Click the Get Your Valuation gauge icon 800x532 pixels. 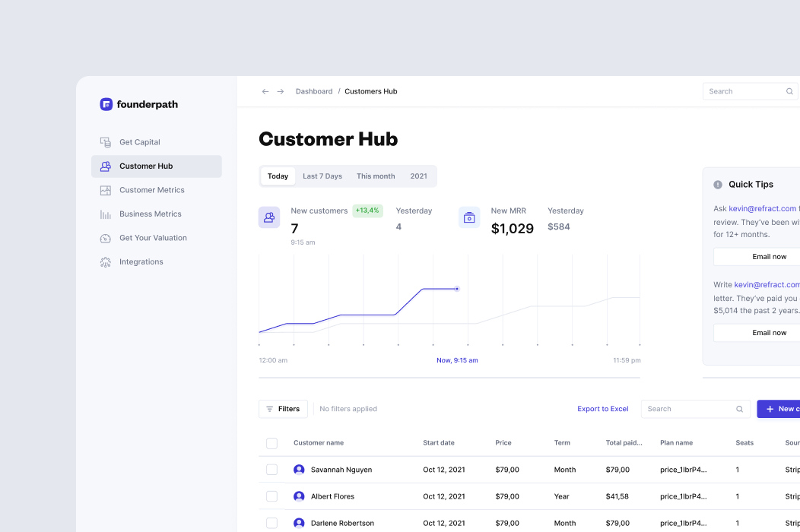pos(106,238)
